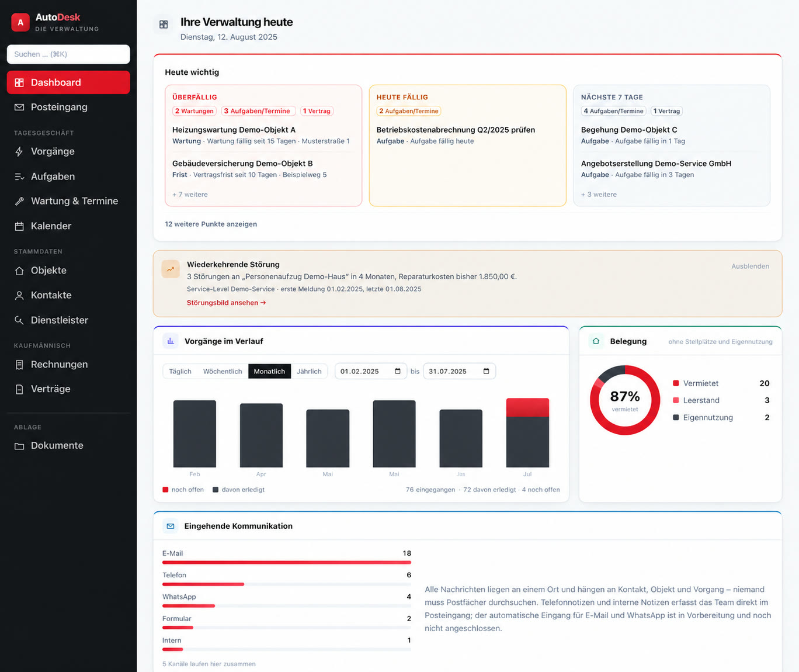Open the Dokumente folder icon
Image resolution: width=799 pixels, height=672 pixels.
pos(19,446)
